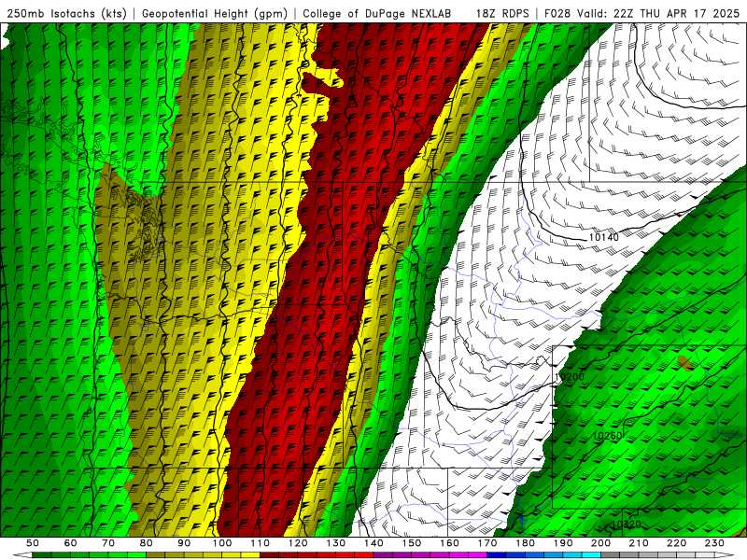
Task: Click the 100 value on the color scale
Action: click(222, 543)
